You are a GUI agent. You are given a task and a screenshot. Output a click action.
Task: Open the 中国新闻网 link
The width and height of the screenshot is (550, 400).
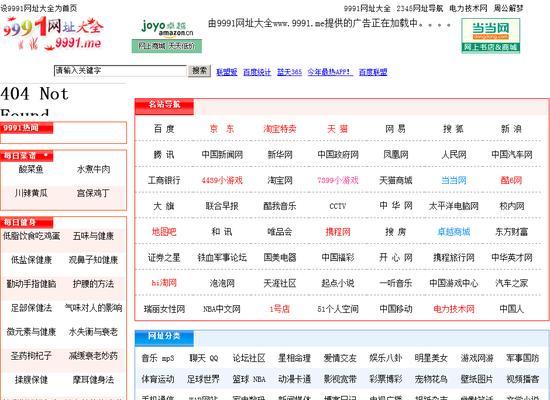pyautogui.click(x=222, y=154)
